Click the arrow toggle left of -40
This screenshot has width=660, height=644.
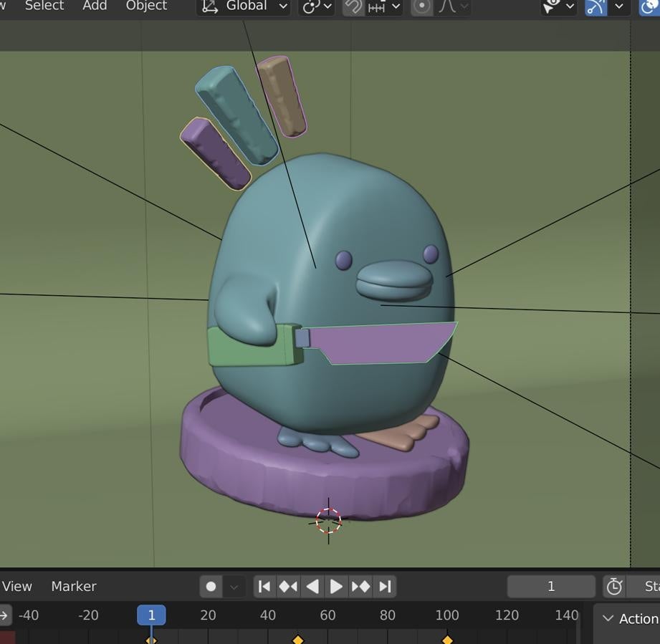[4, 615]
